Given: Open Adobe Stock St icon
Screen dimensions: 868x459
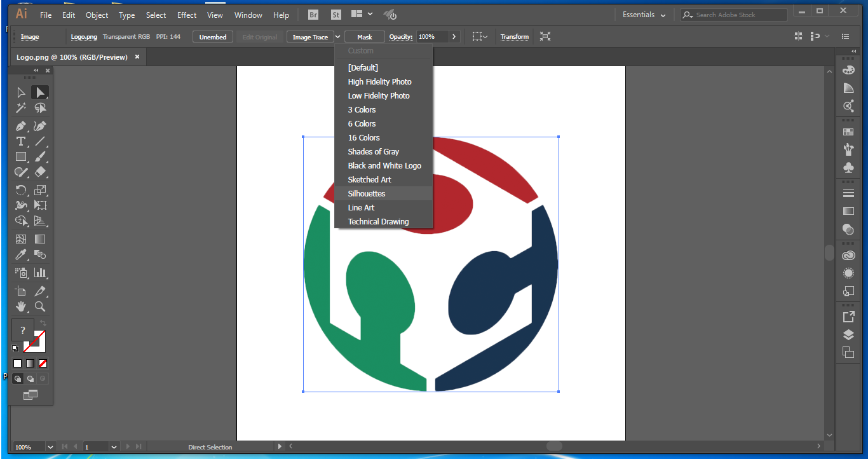Looking at the screenshot, I should click(x=336, y=15).
